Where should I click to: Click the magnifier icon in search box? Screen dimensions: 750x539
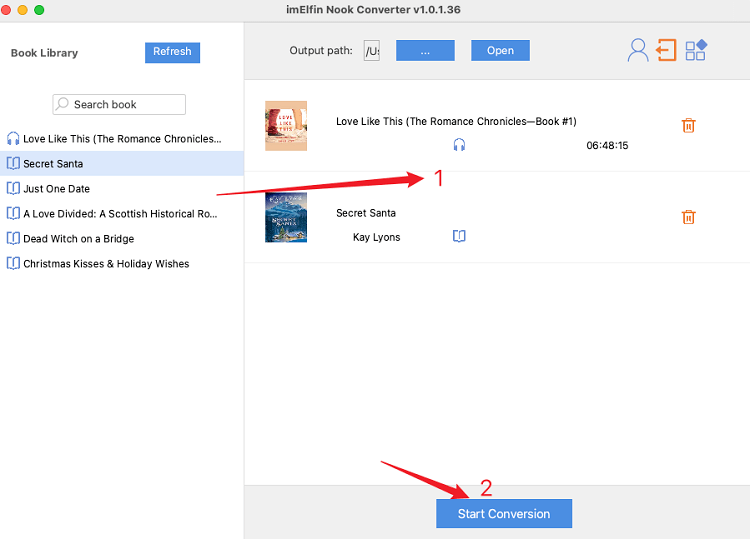pos(62,104)
